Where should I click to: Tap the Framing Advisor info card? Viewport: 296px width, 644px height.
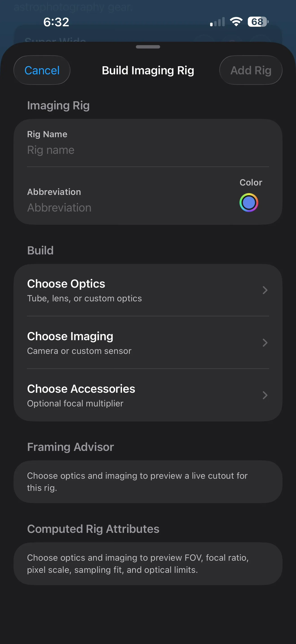pyautogui.click(x=148, y=482)
